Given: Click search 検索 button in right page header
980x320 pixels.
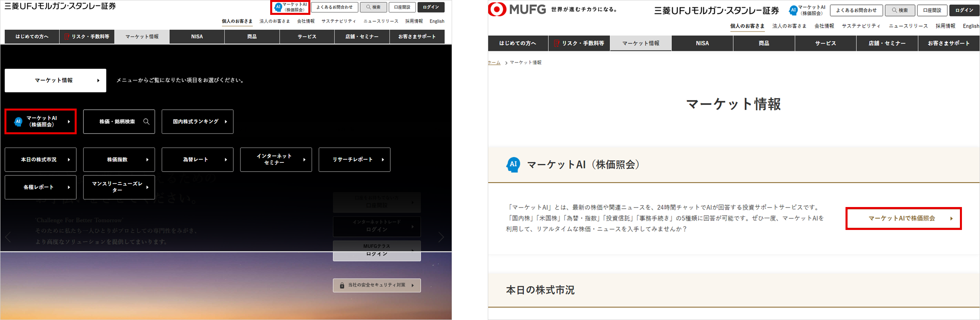Looking at the screenshot, I should 900,10.
